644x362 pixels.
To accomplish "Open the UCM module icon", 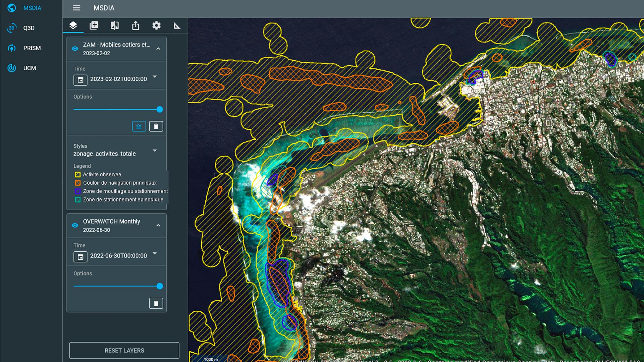I will click(x=12, y=68).
